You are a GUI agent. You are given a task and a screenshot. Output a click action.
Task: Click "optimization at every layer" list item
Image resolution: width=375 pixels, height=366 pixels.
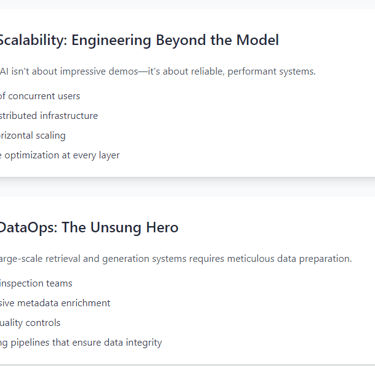(x=60, y=155)
